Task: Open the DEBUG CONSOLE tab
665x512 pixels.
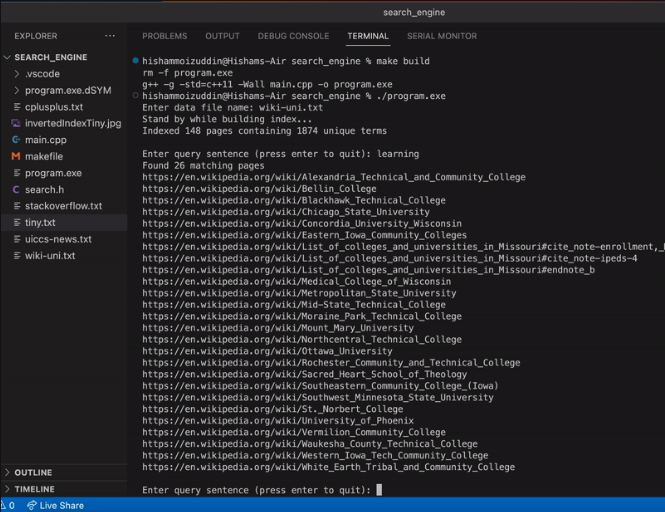Action: (x=293, y=36)
